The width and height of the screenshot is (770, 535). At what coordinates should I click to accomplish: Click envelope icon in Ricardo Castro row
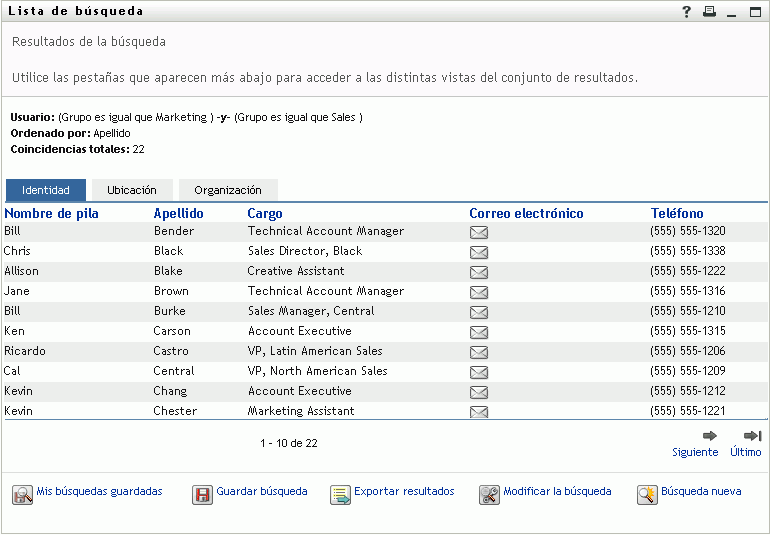pyautogui.click(x=479, y=352)
